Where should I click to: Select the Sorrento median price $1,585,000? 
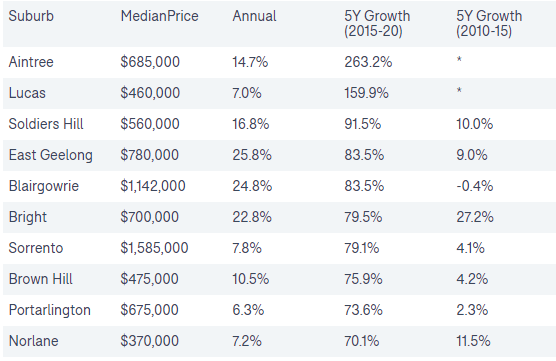coord(154,248)
